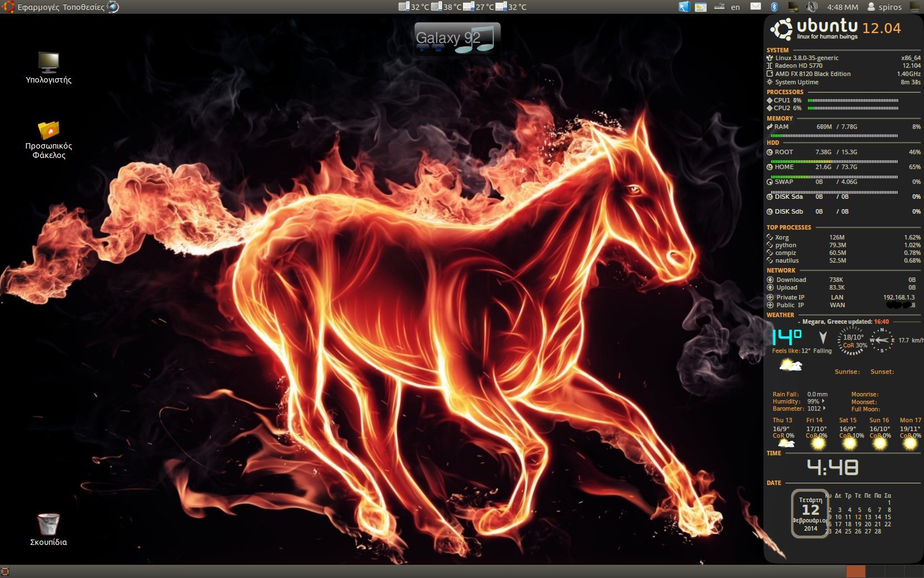924x578 pixels.
Task: Launch the web browser globe icon
Action: click(x=113, y=7)
